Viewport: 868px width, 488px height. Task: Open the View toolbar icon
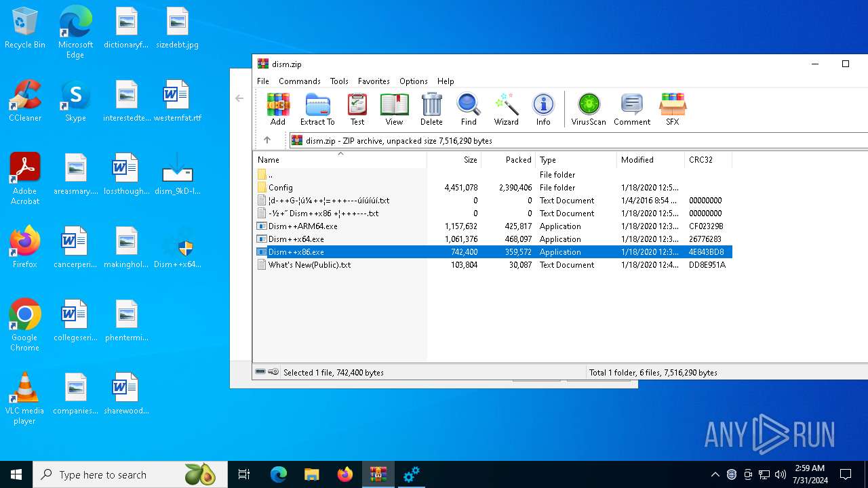[394, 109]
